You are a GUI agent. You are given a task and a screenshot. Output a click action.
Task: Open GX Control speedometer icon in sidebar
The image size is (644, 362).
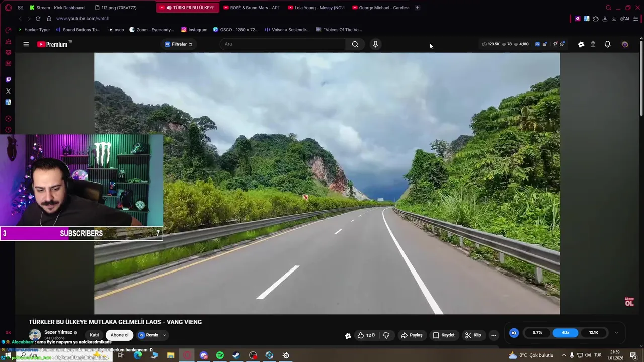pos(8,31)
